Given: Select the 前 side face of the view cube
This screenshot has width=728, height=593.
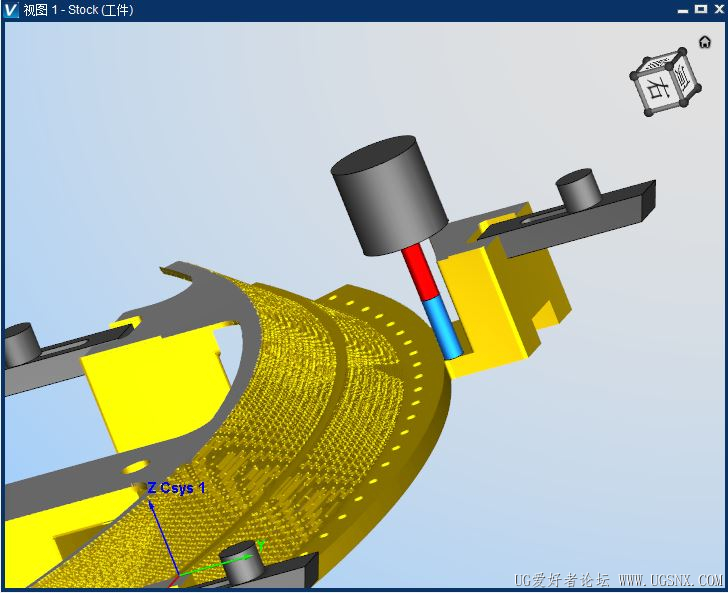Looking at the screenshot, I should pos(685,78).
